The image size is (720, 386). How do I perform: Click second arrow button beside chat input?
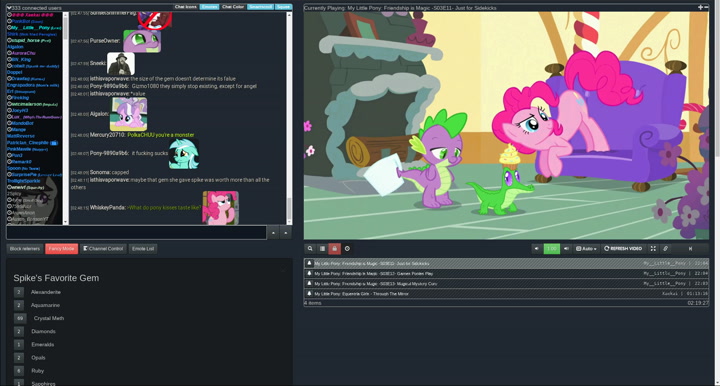(286, 233)
